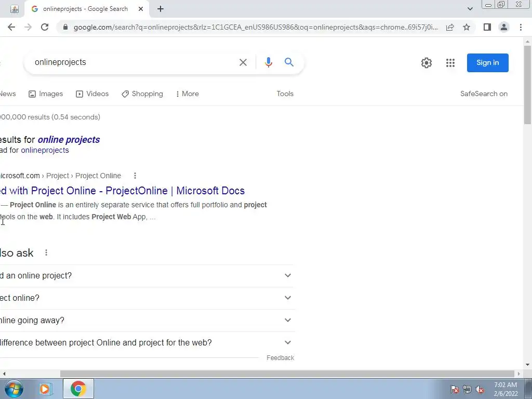Open Chrome three-dot menu
The image size is (532, 399).
click(521, 27)
